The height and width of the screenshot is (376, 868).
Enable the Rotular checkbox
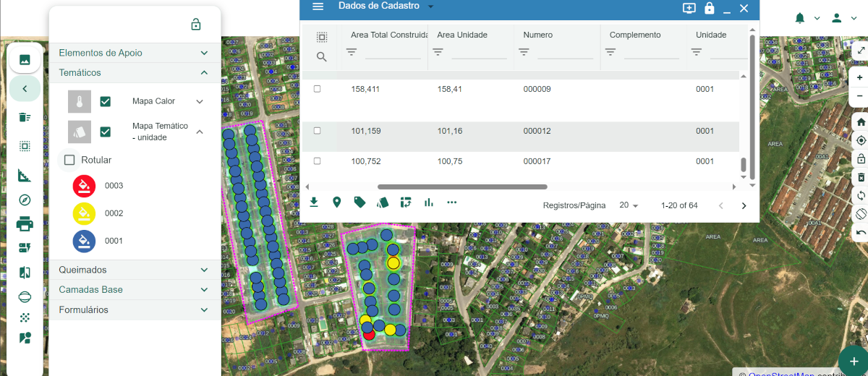click(x=70, y=160)
